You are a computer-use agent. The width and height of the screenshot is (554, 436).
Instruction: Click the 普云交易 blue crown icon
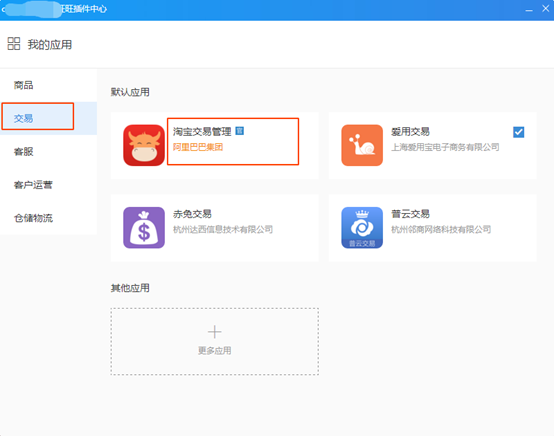[x=362, y=228]
